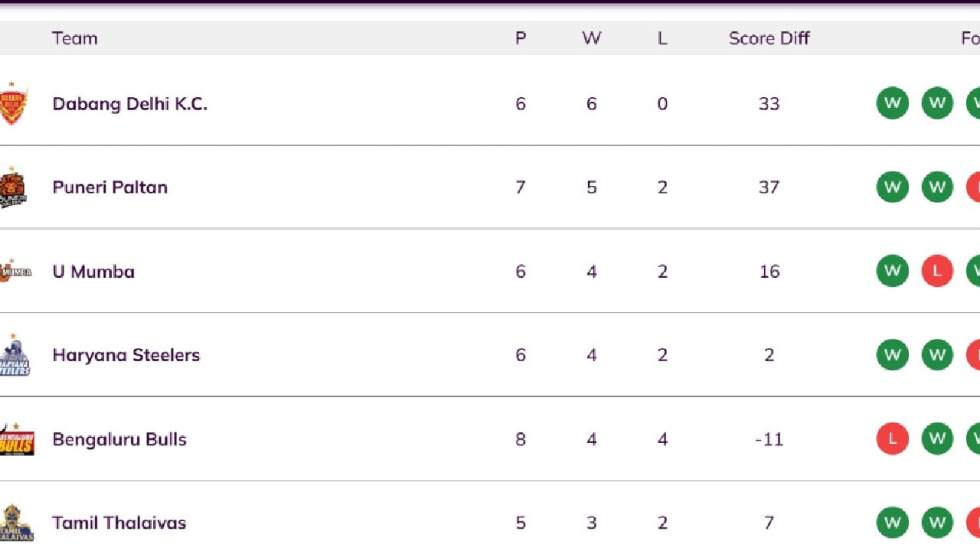Click Dabang Delhi's first green W form badge
The image size is (980, 551).
click(x=892, y=103)
